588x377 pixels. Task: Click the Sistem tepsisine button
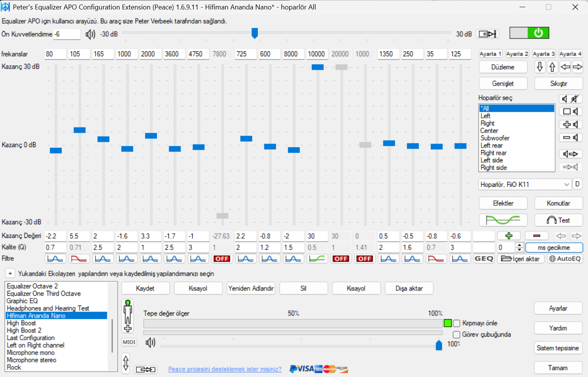pos(558,348)
